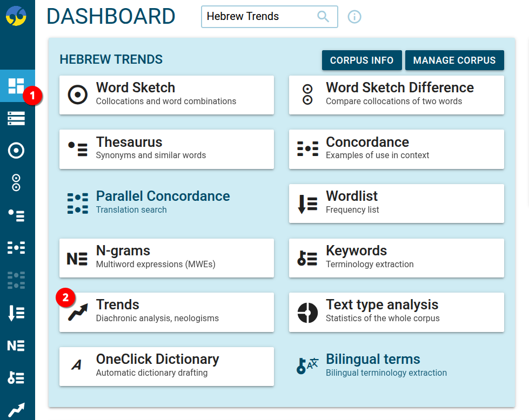This screenshot has width=529, height=420.
Task: Select the Concordance icon in the sidebar
Action: pos(17,247)
